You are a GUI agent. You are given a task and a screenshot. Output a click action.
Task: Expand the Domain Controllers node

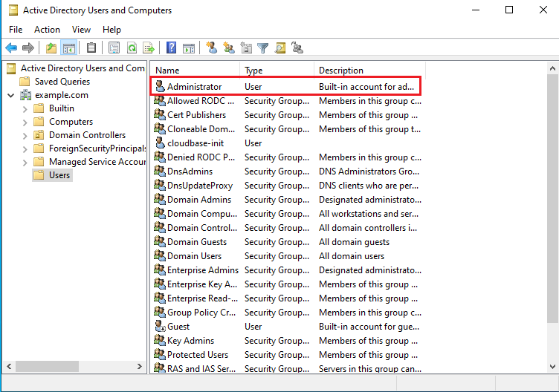click(x=25, y=136)
